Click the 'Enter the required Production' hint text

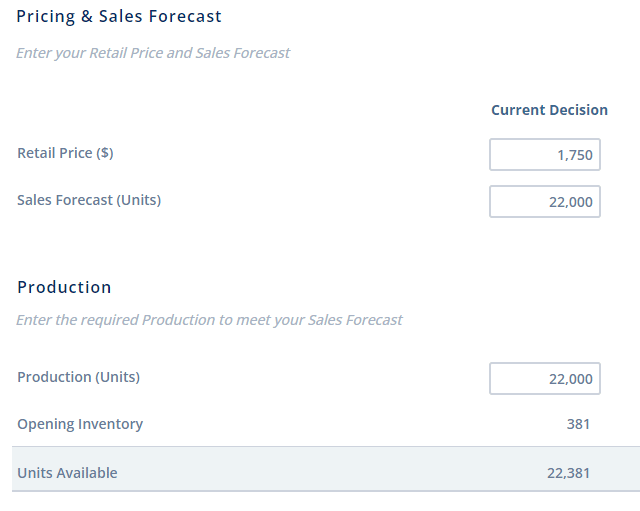[x=209, y=321]
